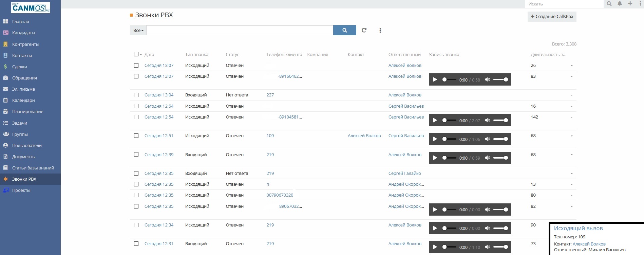Click the blue magnifier search button
The width and height of the screenshot is (644, 255).
point(344,30)
